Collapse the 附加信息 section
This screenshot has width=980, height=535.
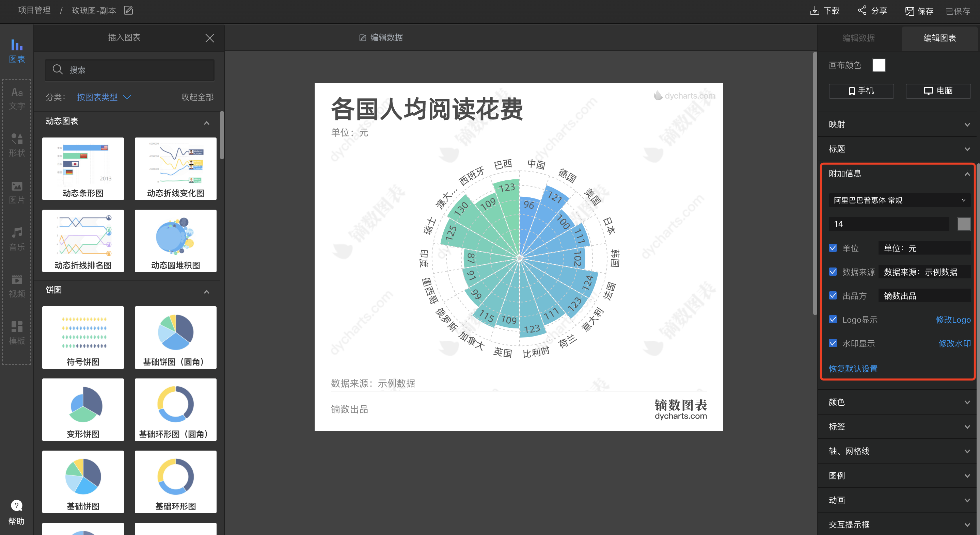coord(898,174)
